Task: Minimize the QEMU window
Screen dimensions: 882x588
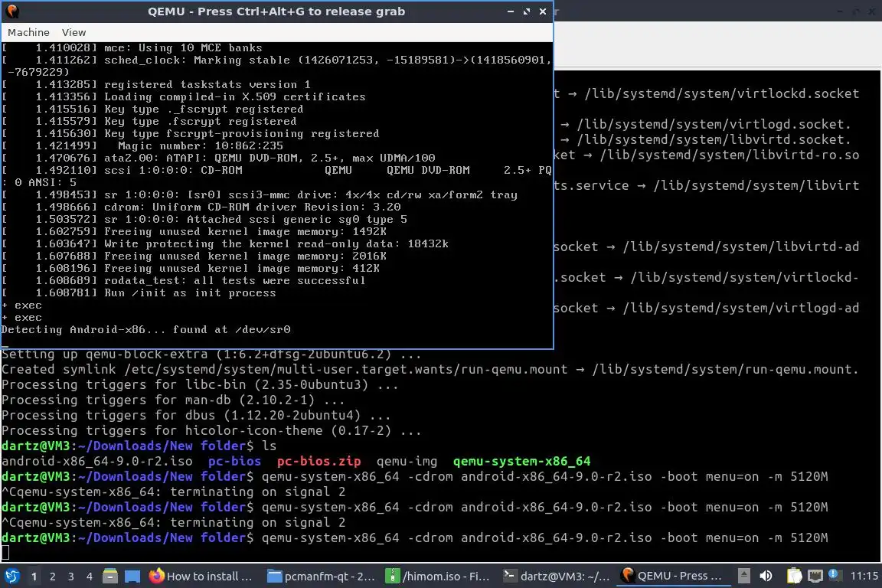Action: click(510, 11)
